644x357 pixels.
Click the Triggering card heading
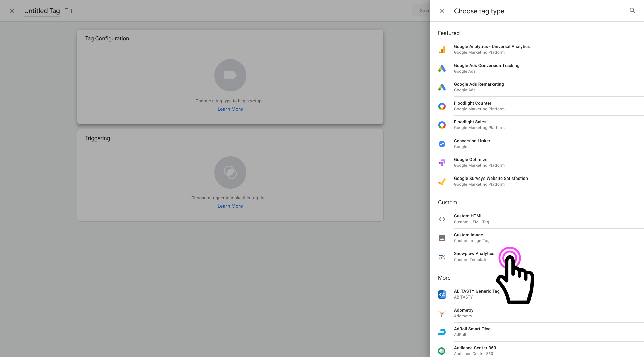coord(98,138)
